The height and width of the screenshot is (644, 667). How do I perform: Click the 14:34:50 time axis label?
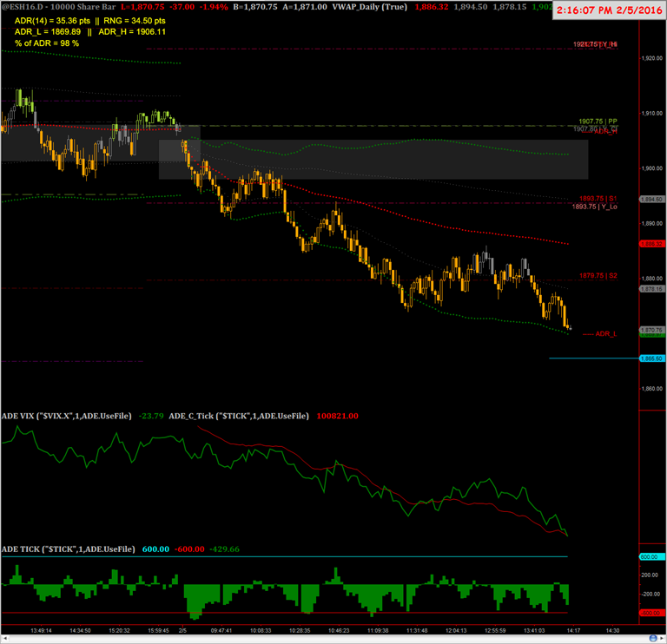click(81, 631)
